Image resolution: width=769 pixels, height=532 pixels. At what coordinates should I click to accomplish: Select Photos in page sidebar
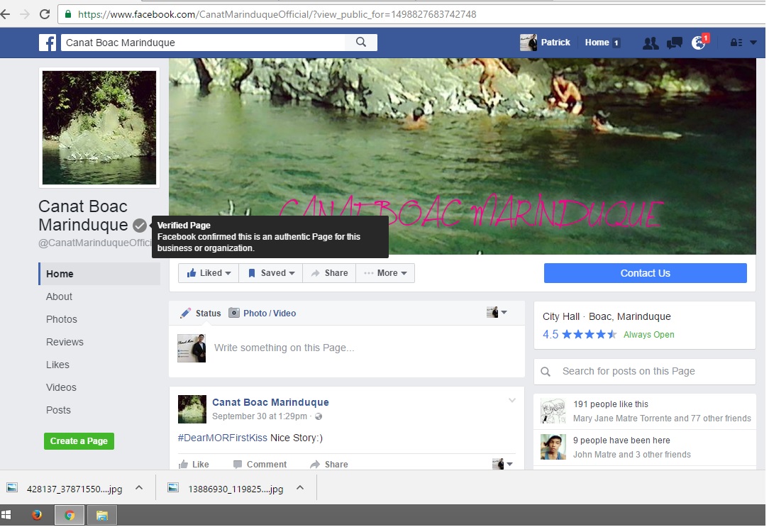(x=61, y=319)
